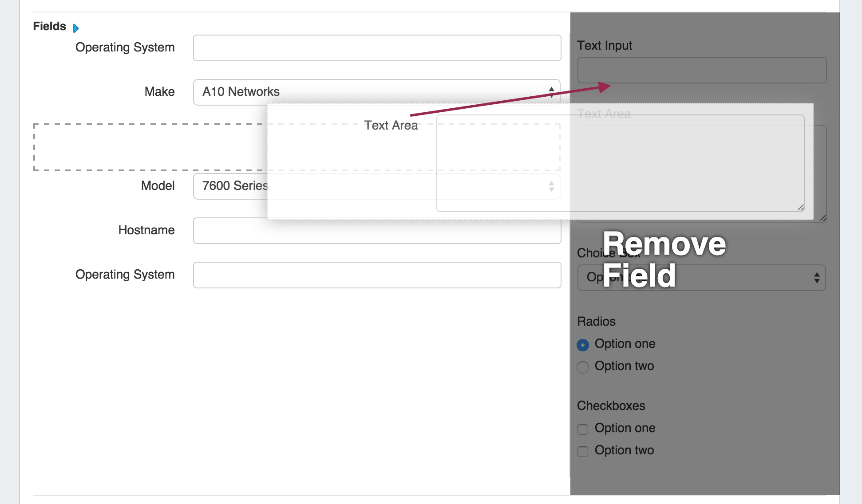Open the Model dropdown showing 7600 Series
The width and height of the screenshot is (862, 504).
tap(230, 186)
